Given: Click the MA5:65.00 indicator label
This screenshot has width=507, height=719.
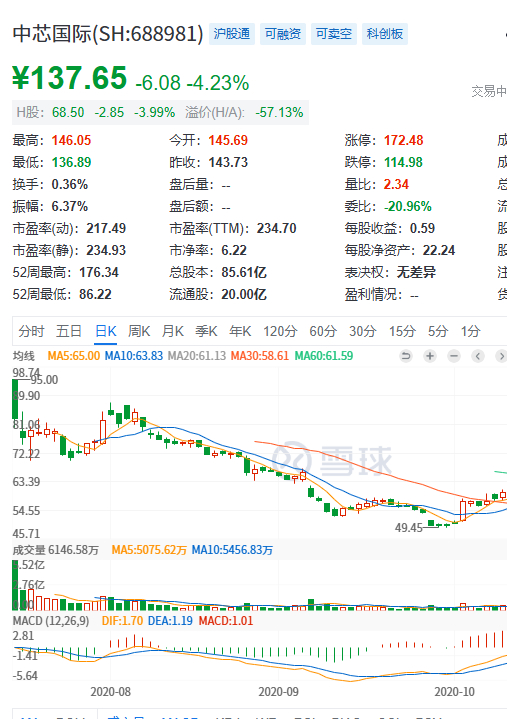Looking at the screenshot, I should tap(74, 356).
